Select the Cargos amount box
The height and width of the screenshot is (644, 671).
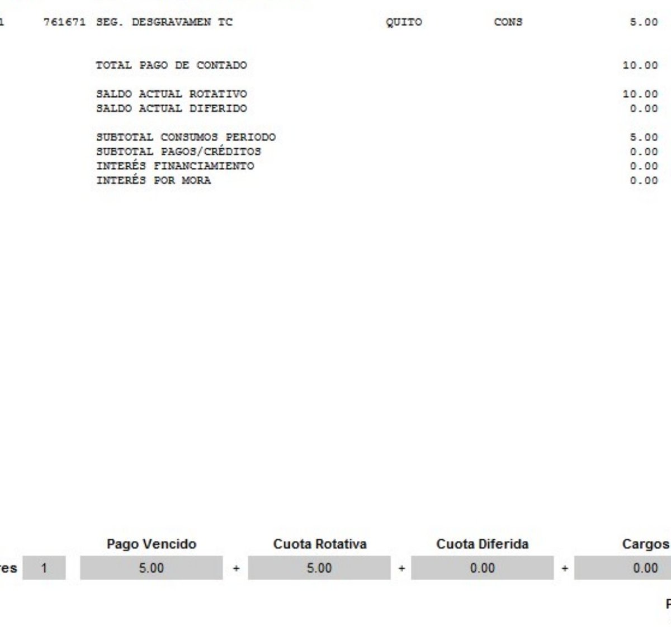623,568
